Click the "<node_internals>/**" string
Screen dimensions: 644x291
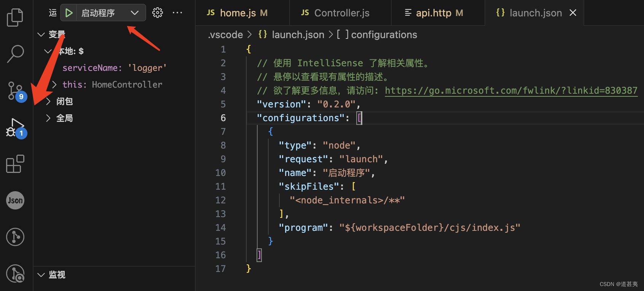[347, 200]
